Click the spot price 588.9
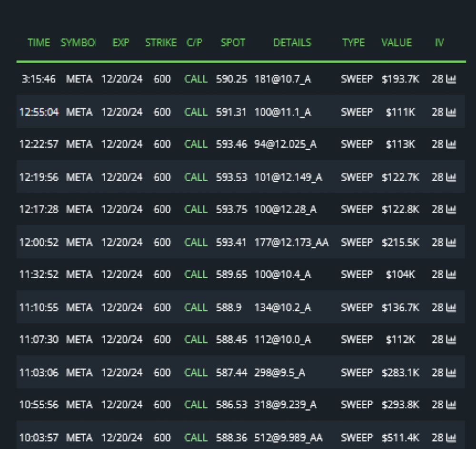The height and width of the screenshot is (449, 476). tap(229, 308)
